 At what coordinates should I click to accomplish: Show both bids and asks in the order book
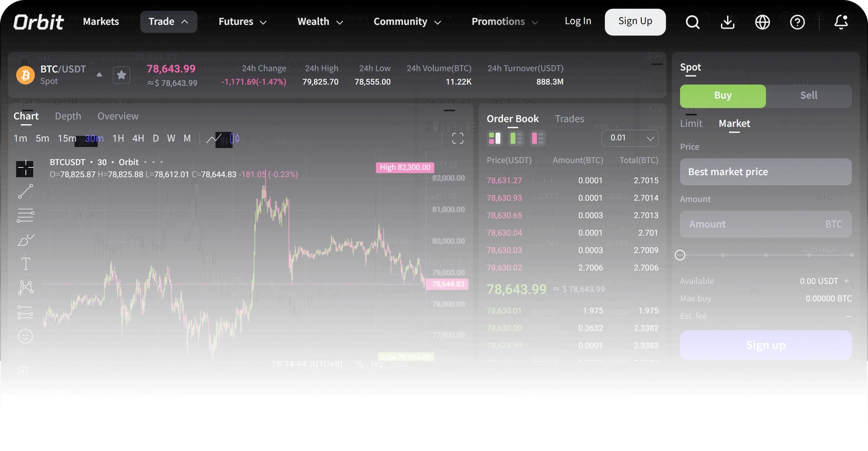tap(495, 138)
